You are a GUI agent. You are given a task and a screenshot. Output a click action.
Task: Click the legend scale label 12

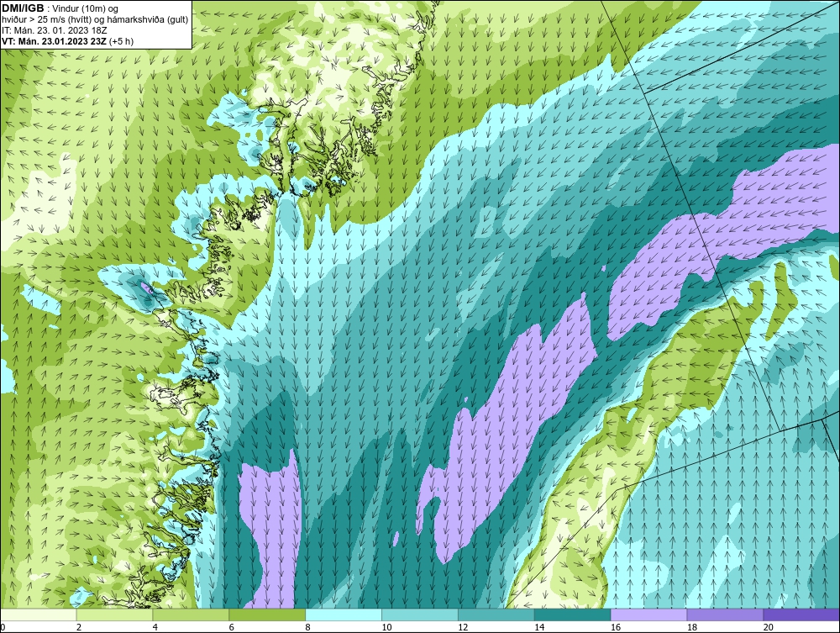[x=463, y=627]
